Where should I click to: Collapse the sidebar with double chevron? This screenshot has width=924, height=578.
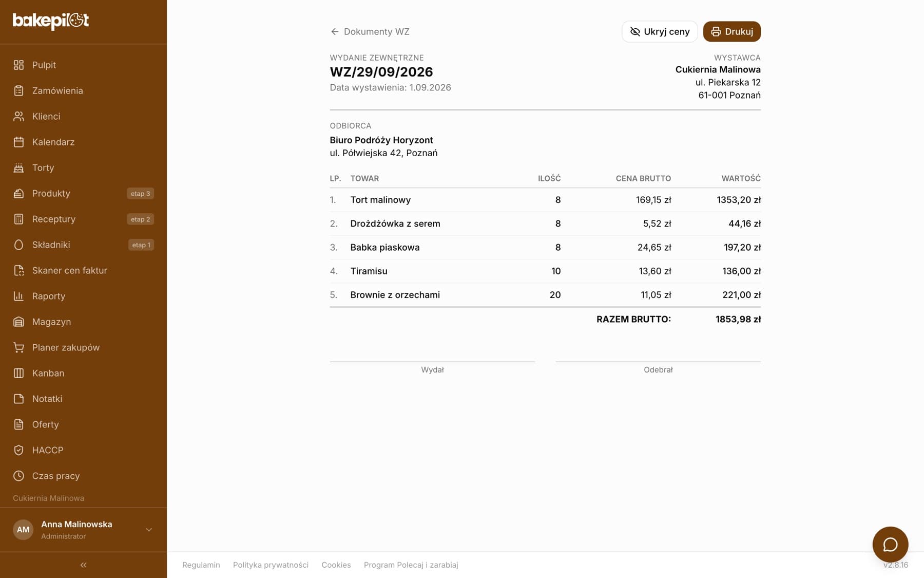83,565
